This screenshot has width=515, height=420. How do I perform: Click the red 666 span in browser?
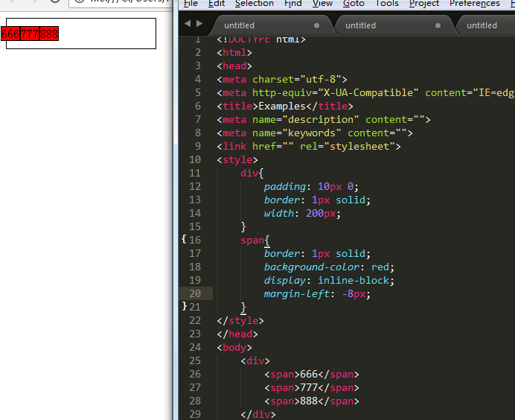[x=10, y=34]
